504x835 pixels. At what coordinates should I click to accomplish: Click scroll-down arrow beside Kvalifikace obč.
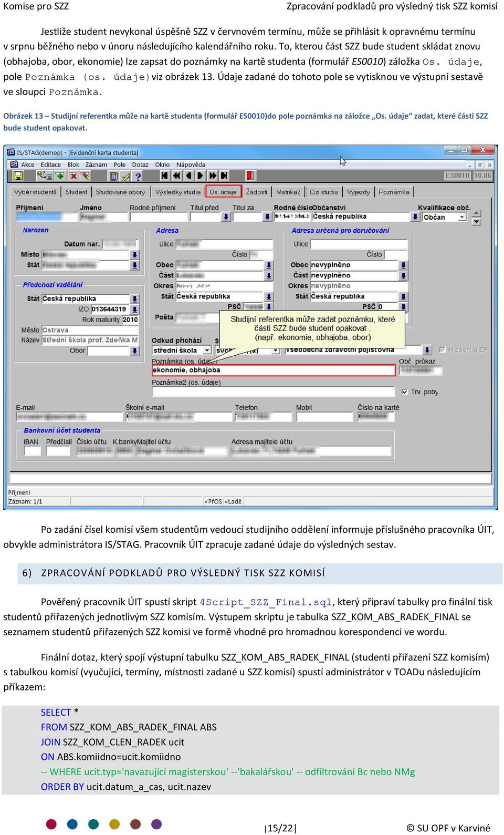(x=477, y=222)
